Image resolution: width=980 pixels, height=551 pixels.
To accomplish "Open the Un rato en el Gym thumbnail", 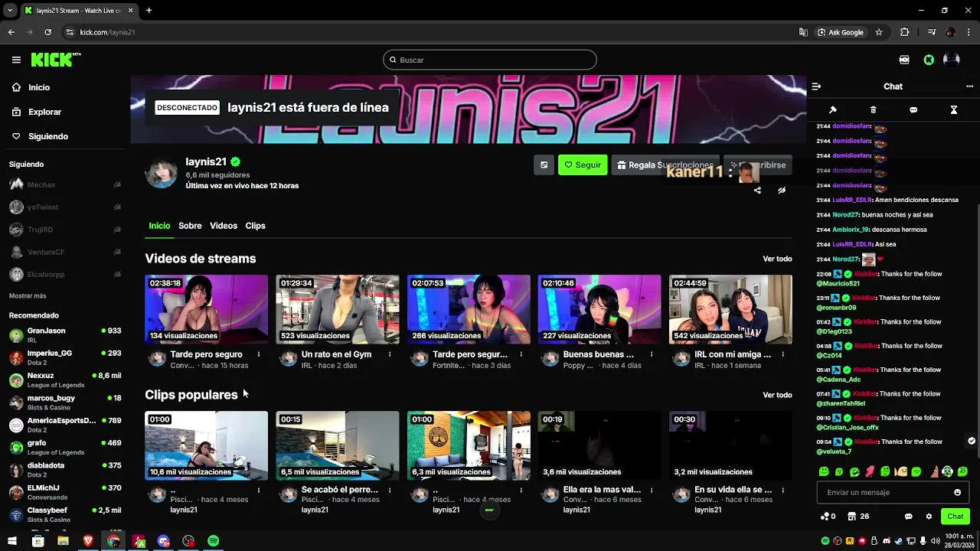I will [x=338, y=309].
